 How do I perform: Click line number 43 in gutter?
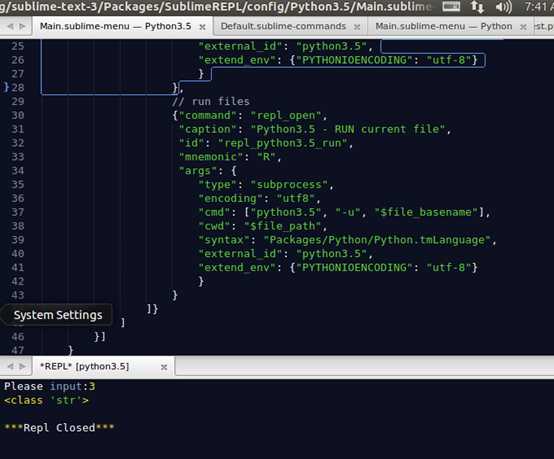(18, 295)
